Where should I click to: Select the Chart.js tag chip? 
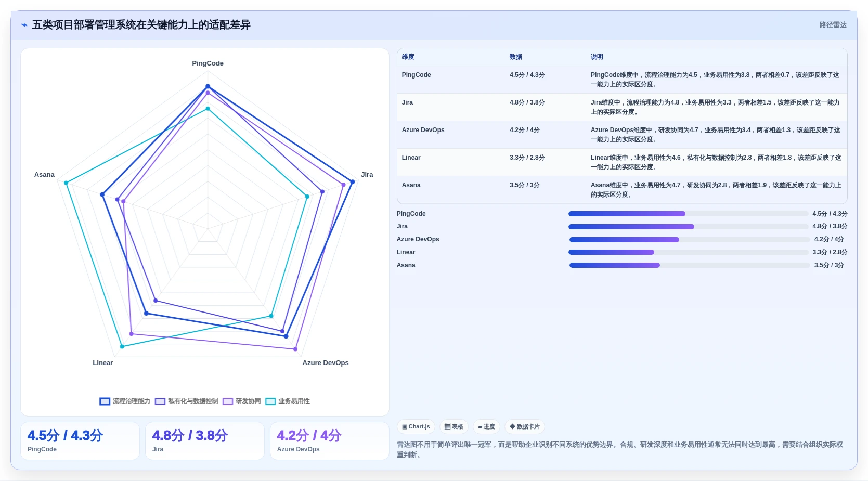[x=416, y=427]
